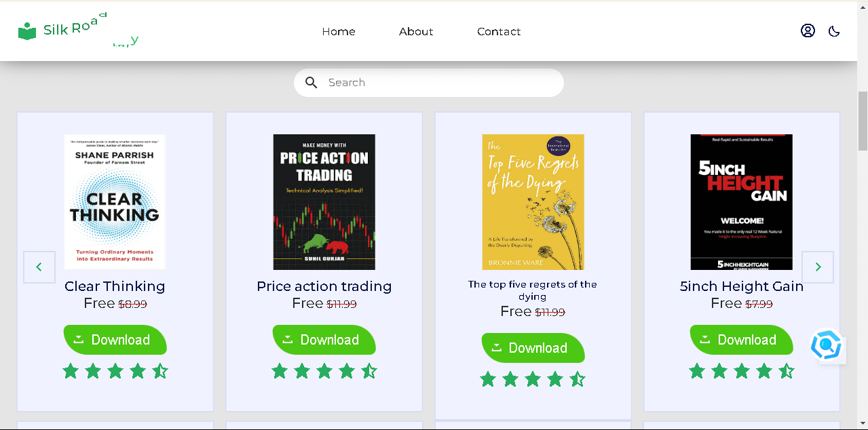Go to the Home menu item
The height and width of the screenshot is (430, 868).
[339, 31]
